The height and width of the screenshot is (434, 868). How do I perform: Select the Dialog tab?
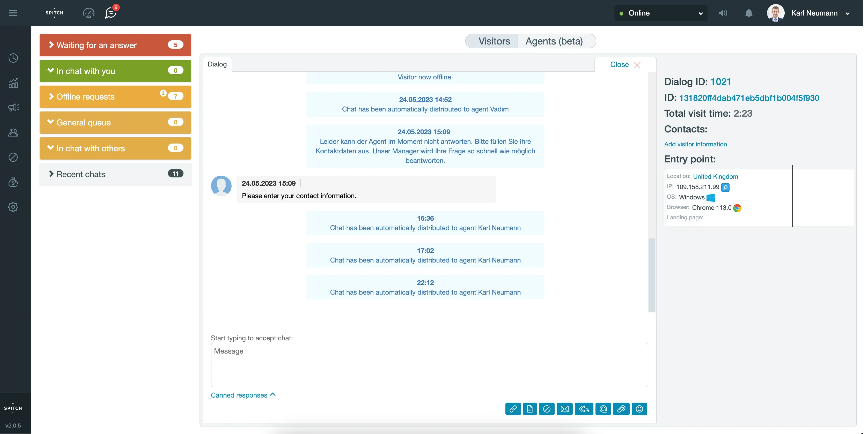[x=217, y=64]
